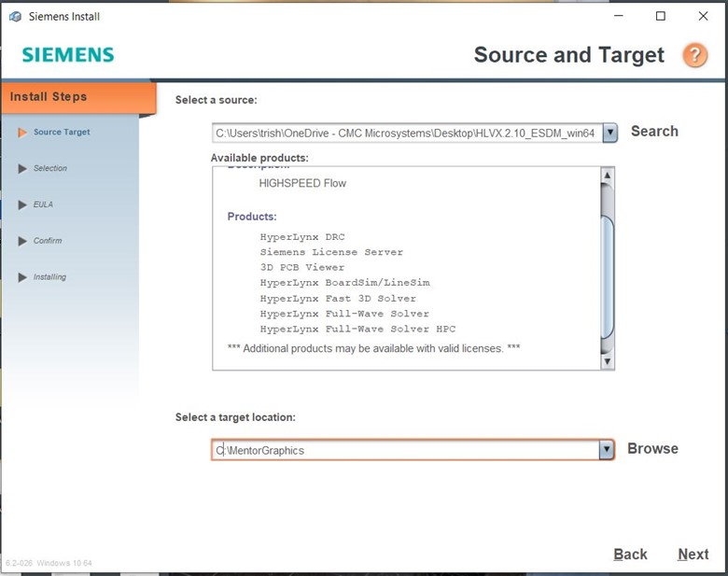Screen dimensions: 728x576
Task: Click the HyperLynx BoardSim/LineSim product entry
Action: click(345, 283)
